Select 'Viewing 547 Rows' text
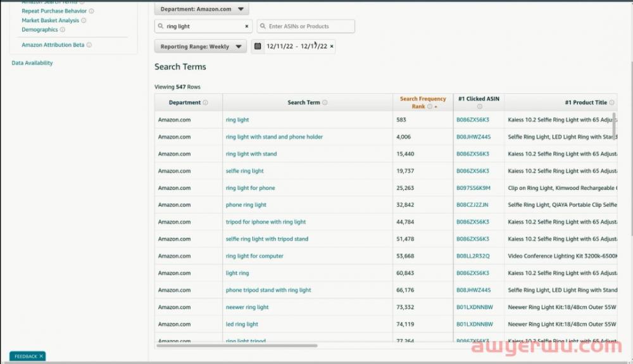This screenshot has height=364, width=633. click(x=177, y=87)
